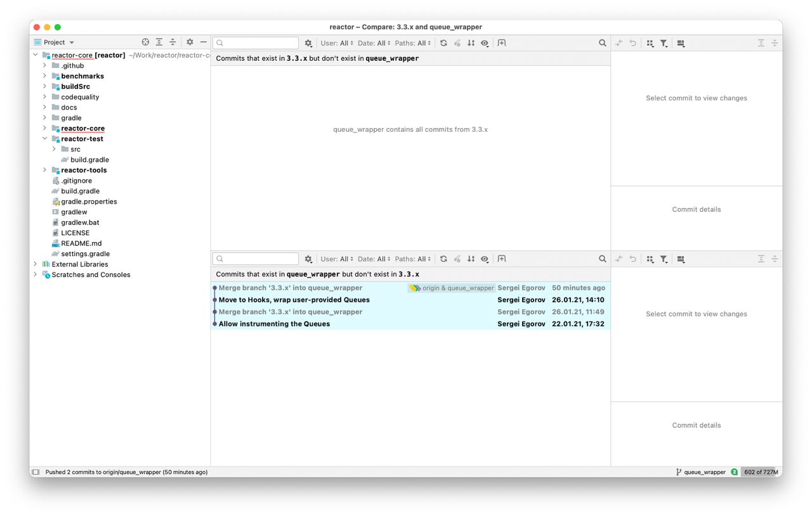812x516 pixels.
Task: Click Open New Git Log Tab in bottom toolbar
Action: [502, 259]
